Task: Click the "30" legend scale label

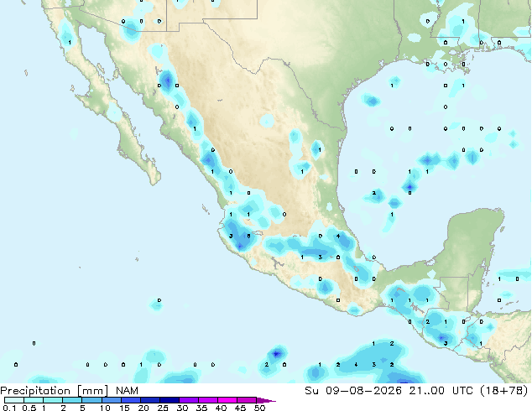Action: click(x=182, y=408)
